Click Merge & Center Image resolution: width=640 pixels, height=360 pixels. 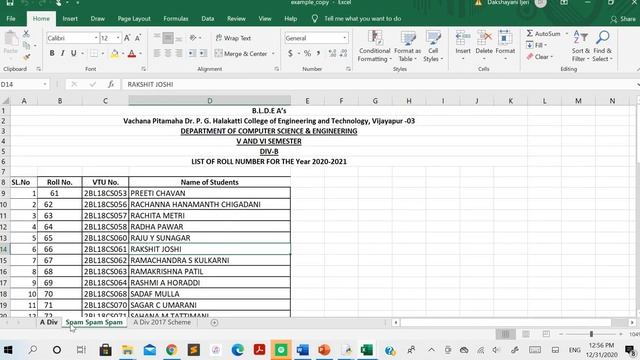pos(241,53)
